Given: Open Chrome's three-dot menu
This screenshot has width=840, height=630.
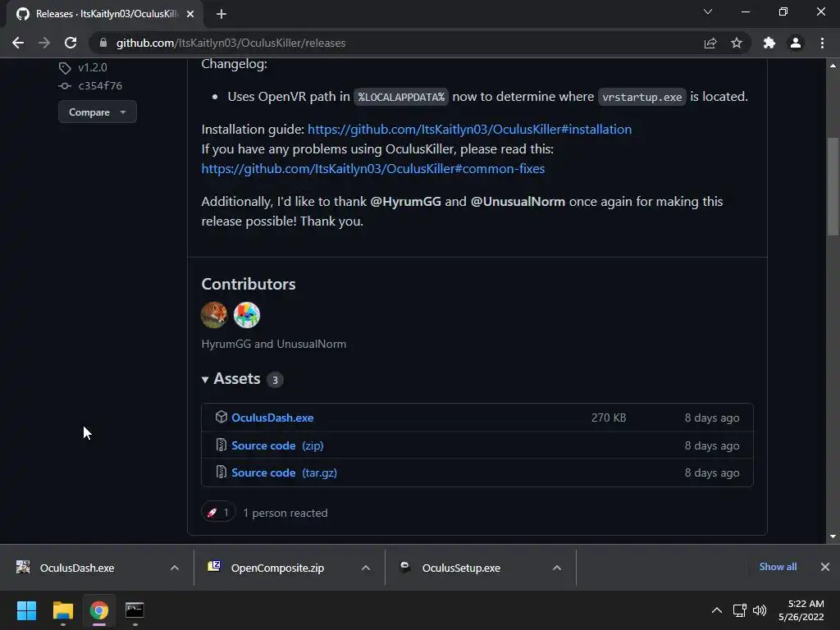Looking at the screenshot, I should click(822, 43).
